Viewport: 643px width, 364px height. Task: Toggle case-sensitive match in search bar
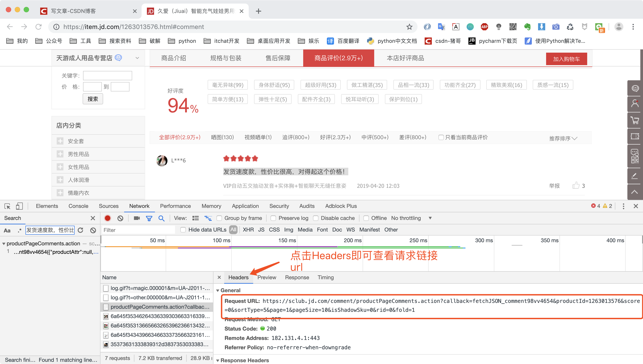click(7, 230)
